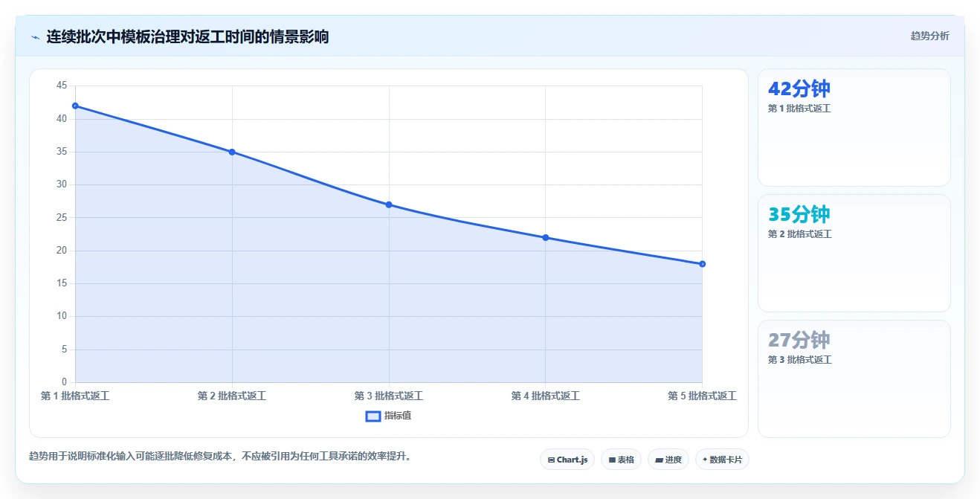Click the last data point at 18
Image resolution: width=980 pixels, height=499 pixels.
tap(702, 264)
